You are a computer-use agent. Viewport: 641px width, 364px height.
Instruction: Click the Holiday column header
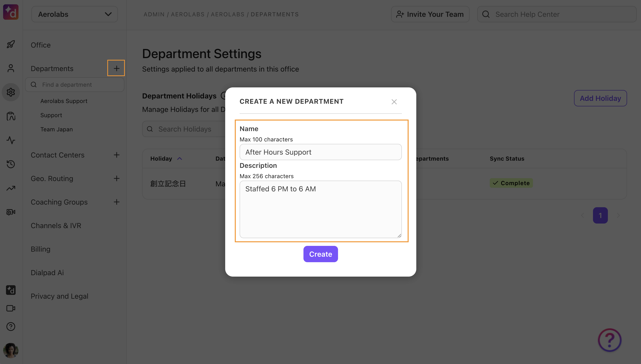pyautogui.click(x=161, y=158)
